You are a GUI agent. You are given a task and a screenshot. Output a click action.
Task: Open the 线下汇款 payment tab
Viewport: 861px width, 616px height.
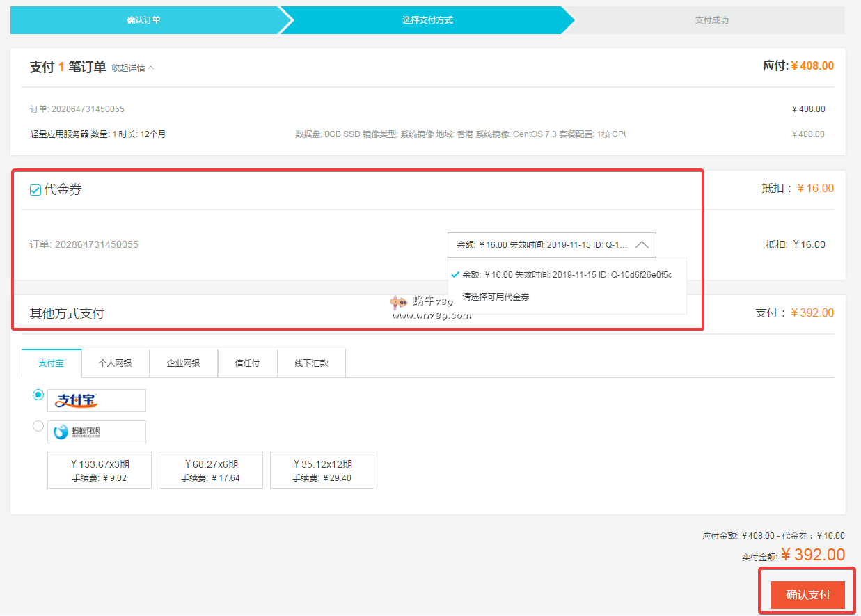[x=311, y=363]
